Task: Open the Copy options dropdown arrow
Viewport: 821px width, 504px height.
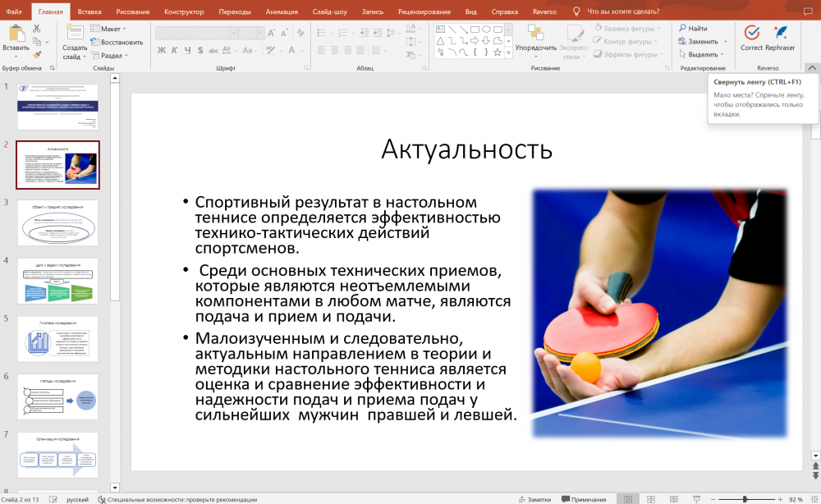Action: [47, 42]
